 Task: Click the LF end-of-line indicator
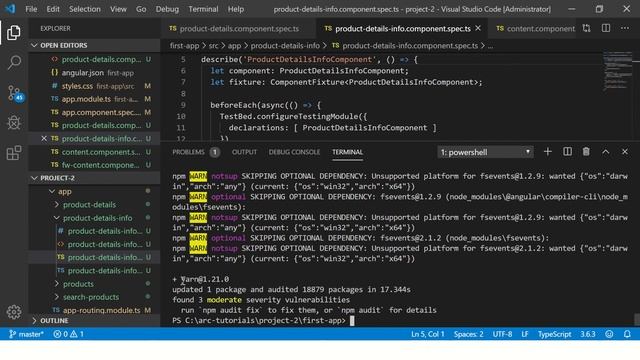click(524, 334)
